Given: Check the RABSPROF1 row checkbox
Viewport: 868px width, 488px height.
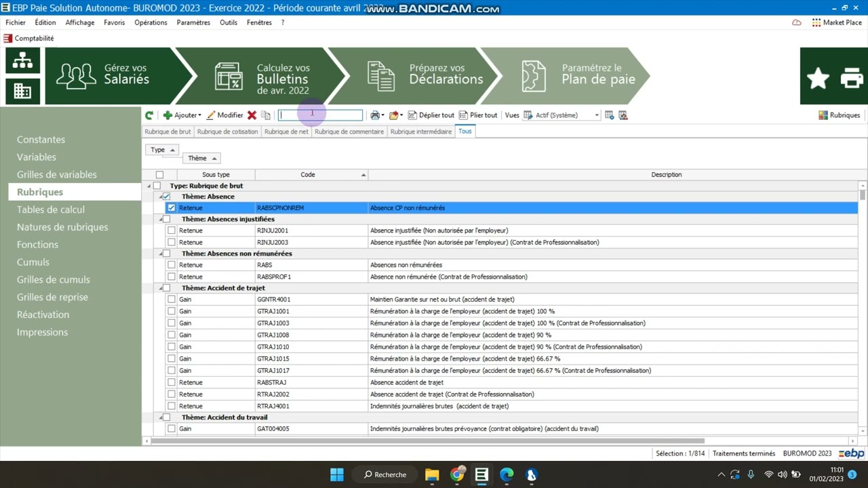Looking at the screenshot, I should pyautogui.click(x=171, y=277).
